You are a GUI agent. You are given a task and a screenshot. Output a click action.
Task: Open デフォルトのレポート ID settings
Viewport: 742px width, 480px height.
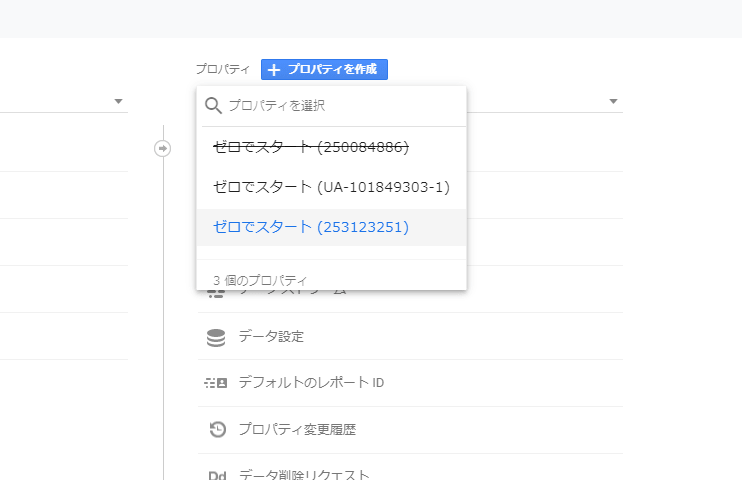click(311, 383)
